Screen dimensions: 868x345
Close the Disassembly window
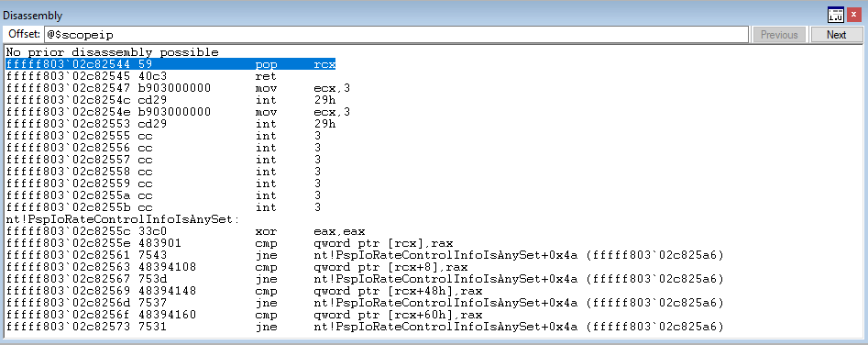pyautogui.click(x=853, y=16)
